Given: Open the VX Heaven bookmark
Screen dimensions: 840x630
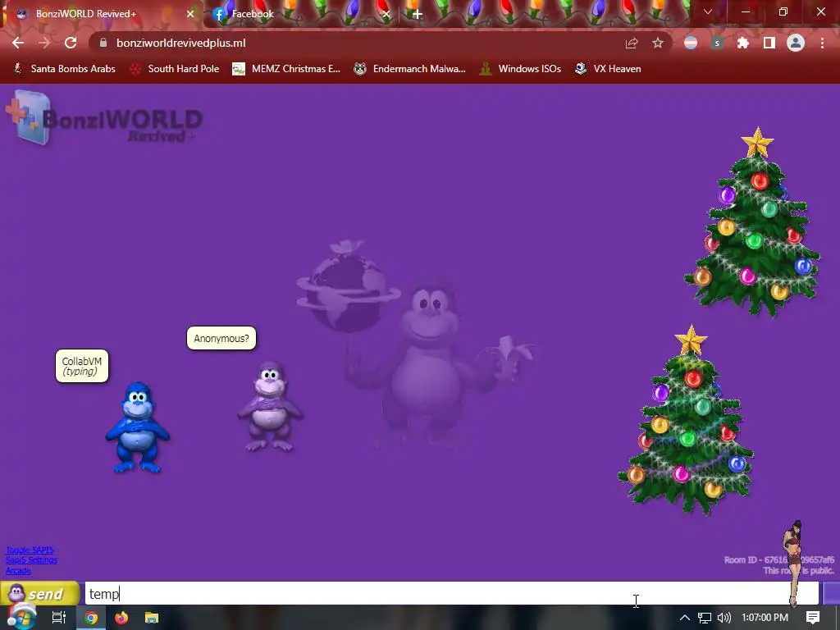Looking at the screenshot, I should 608,69.
